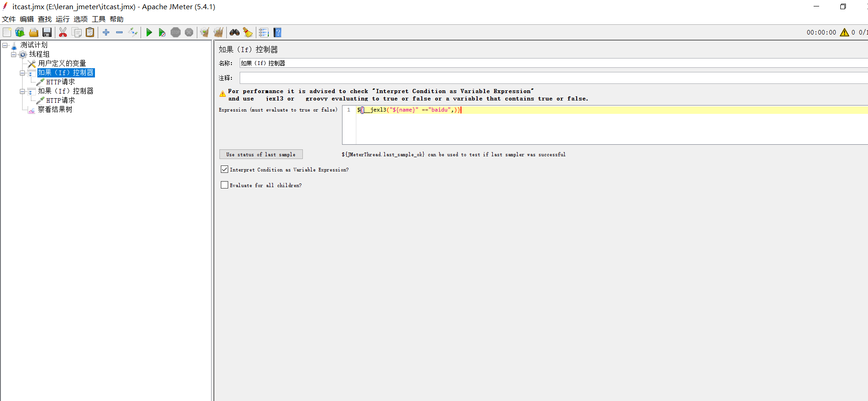The image size is (868, 401).
Task: Open the 帮助 menu
Action: 117,19
